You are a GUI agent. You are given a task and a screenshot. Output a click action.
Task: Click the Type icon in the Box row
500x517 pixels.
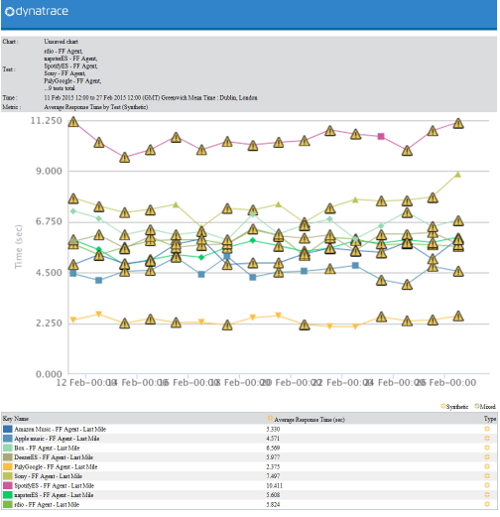[x=487, y=448]
